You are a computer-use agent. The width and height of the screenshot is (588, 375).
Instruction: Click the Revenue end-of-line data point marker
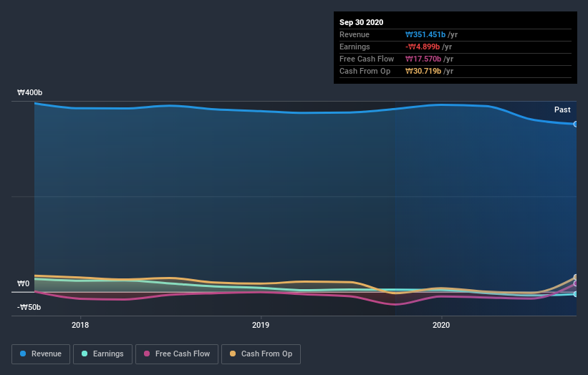[576, 124]
